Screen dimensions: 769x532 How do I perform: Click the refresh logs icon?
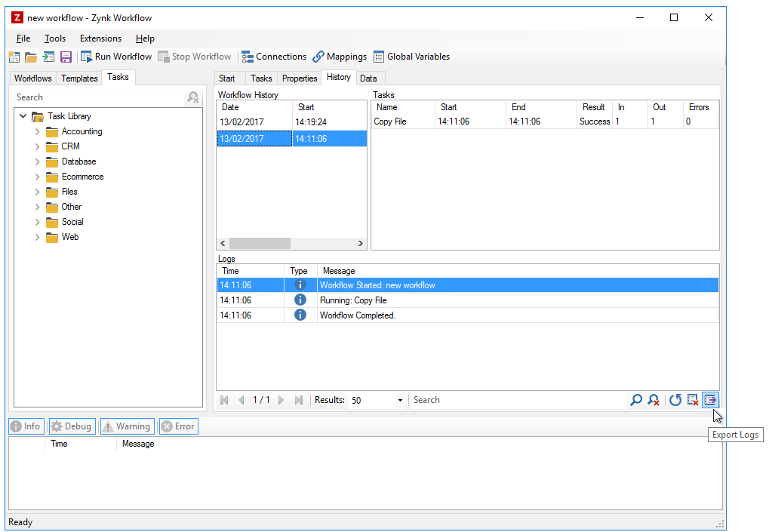pos(675,400)
